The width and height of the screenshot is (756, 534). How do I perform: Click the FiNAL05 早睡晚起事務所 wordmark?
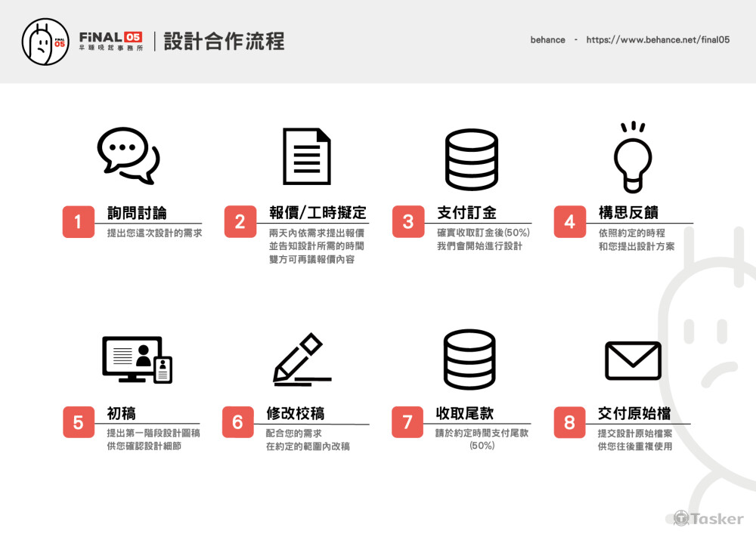pos(110,41)
